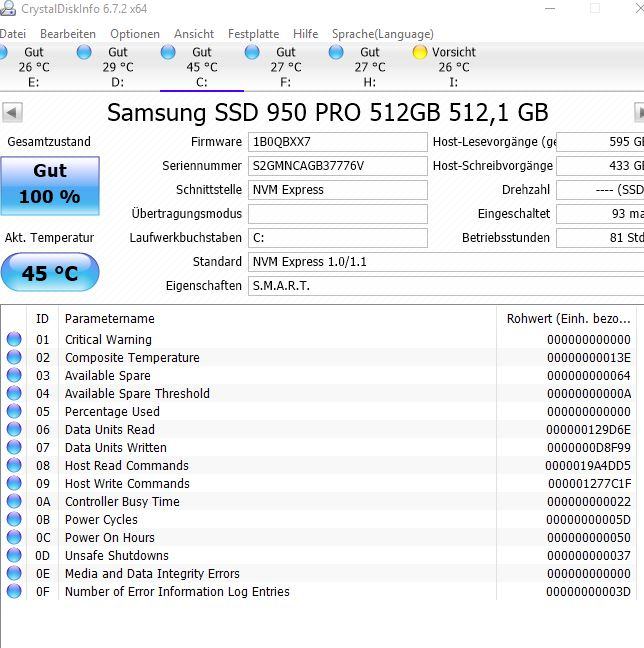This screenshot has width=644, height=648.
Task: Open the Bearbeiten menu
Action: [68, 34]
